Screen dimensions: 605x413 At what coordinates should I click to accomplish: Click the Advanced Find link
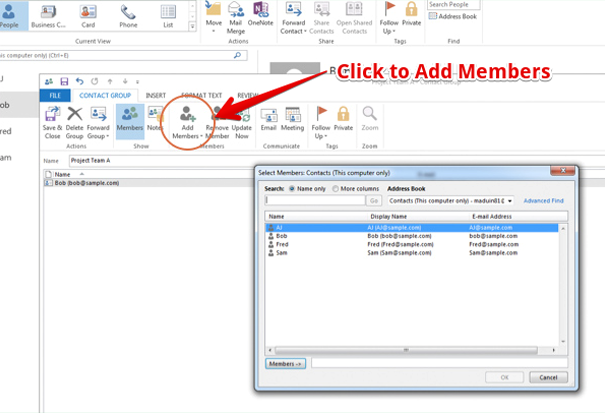click(543, 201)
